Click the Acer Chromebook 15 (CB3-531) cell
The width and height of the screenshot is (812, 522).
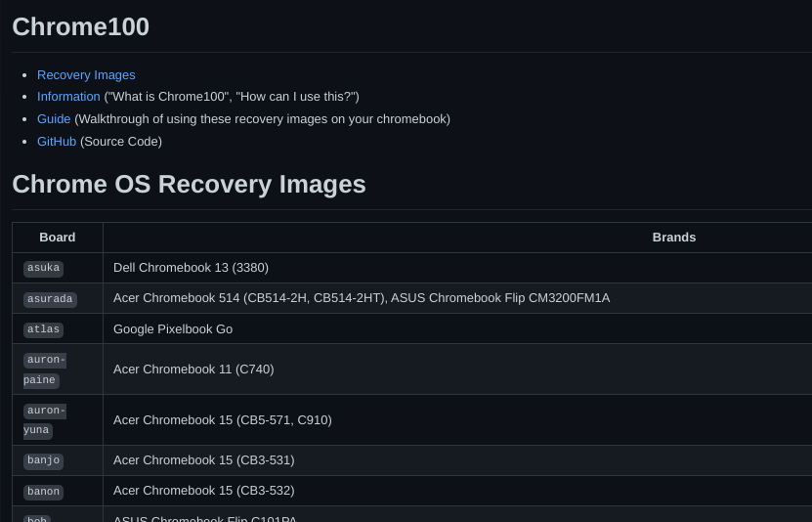[x=203, y=460]
